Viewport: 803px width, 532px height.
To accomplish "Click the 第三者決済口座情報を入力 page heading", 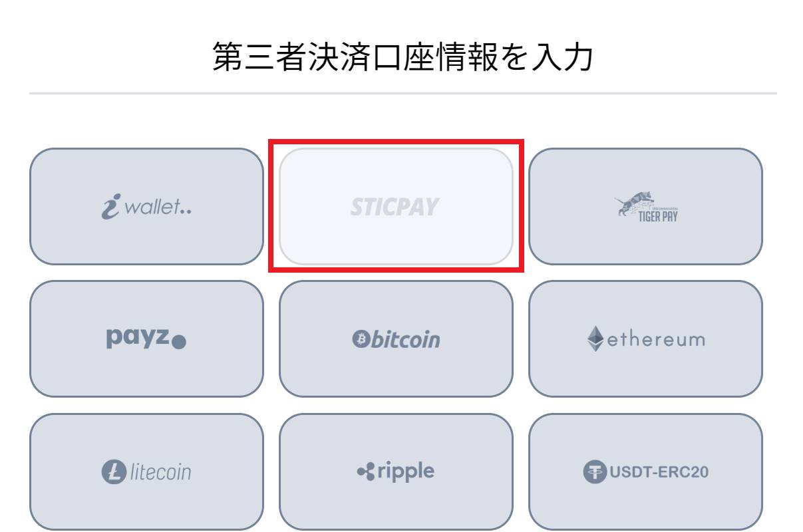I will (402, 57).
